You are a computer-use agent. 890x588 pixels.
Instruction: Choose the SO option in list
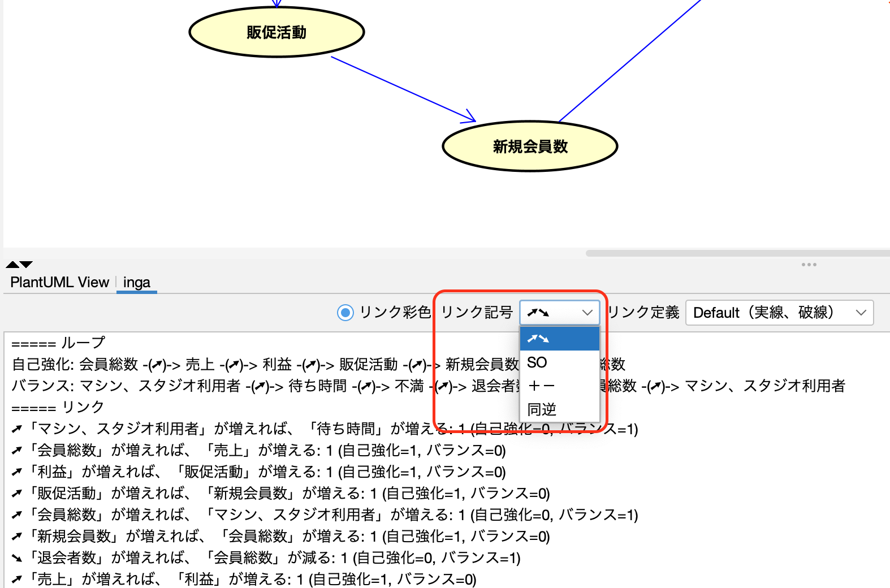(x=559, y=362)
